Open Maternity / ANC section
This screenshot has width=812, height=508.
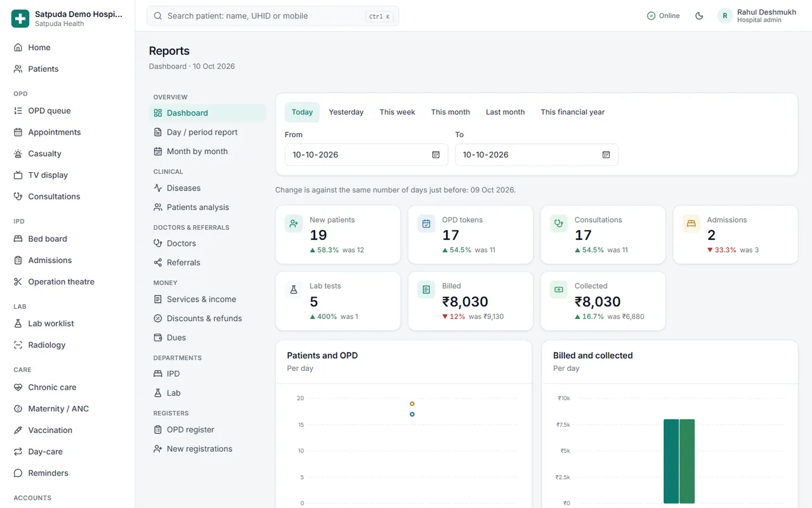[67, 409]
